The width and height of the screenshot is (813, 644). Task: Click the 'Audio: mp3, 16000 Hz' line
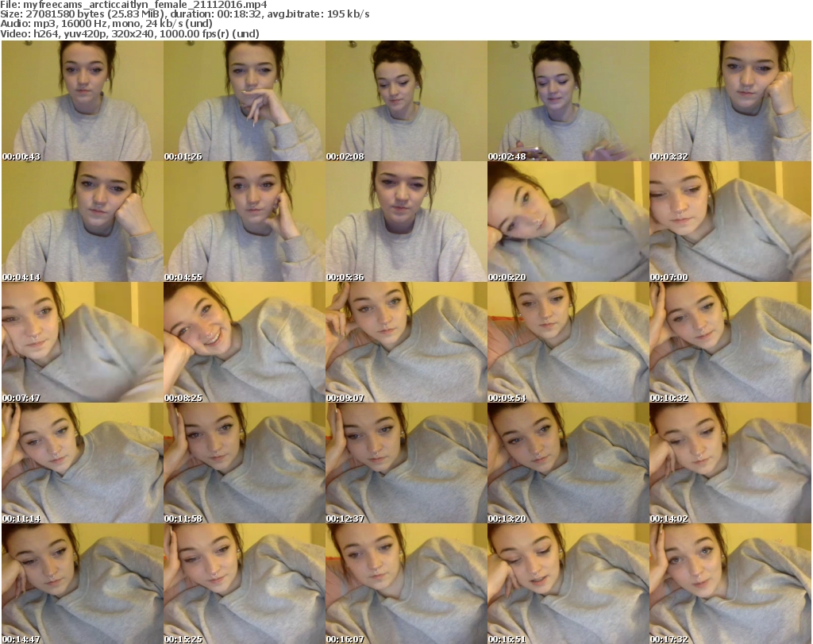click(106, 24)
